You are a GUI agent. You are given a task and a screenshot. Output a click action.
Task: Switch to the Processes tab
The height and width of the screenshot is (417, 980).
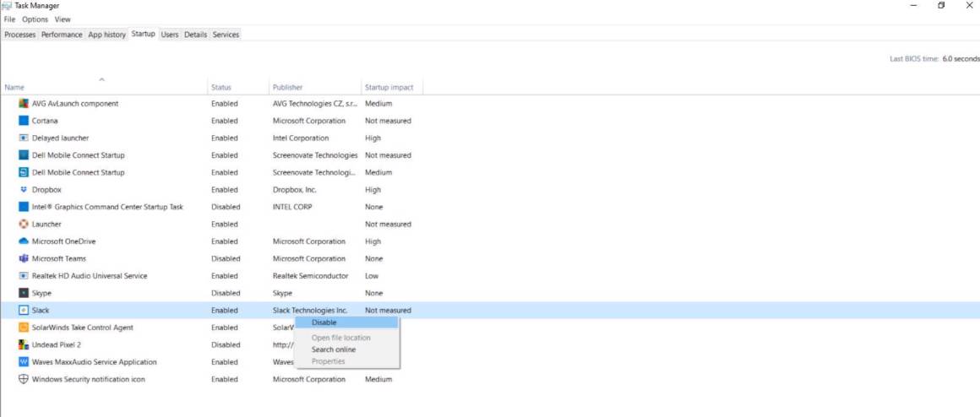click(20, 35)
